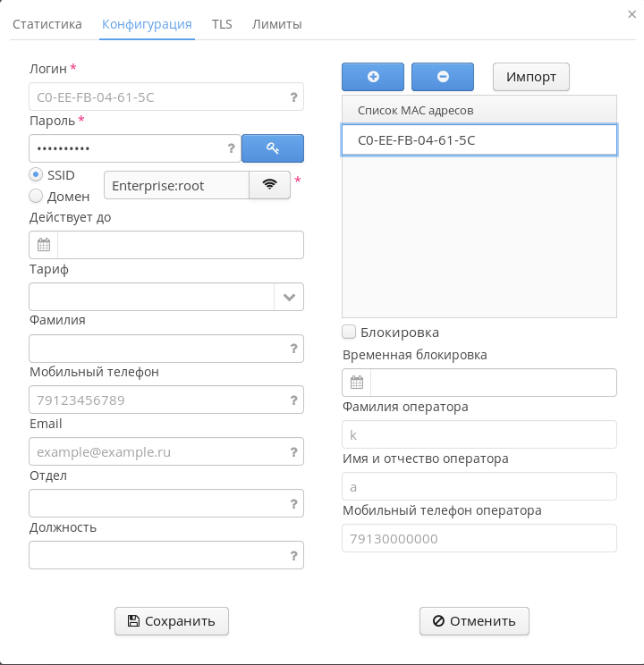Switch to the Статистика tab
The image size is (644, 665).
point(47,24)
